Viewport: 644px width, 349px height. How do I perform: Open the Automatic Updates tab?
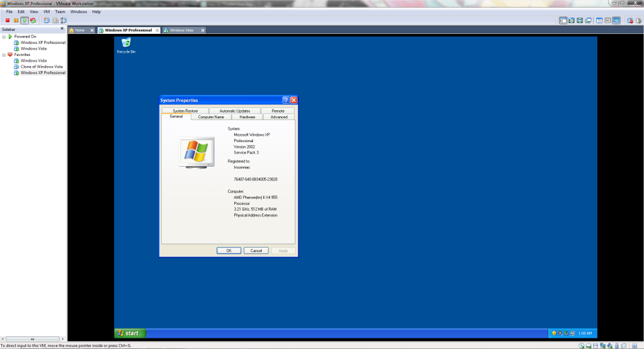235,111
